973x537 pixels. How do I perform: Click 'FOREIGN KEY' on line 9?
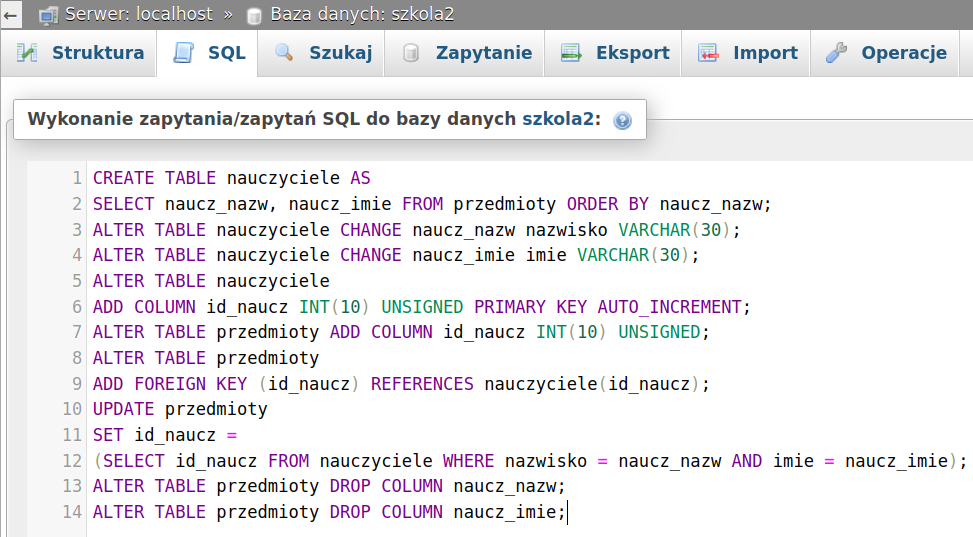[x=191, y=384]
